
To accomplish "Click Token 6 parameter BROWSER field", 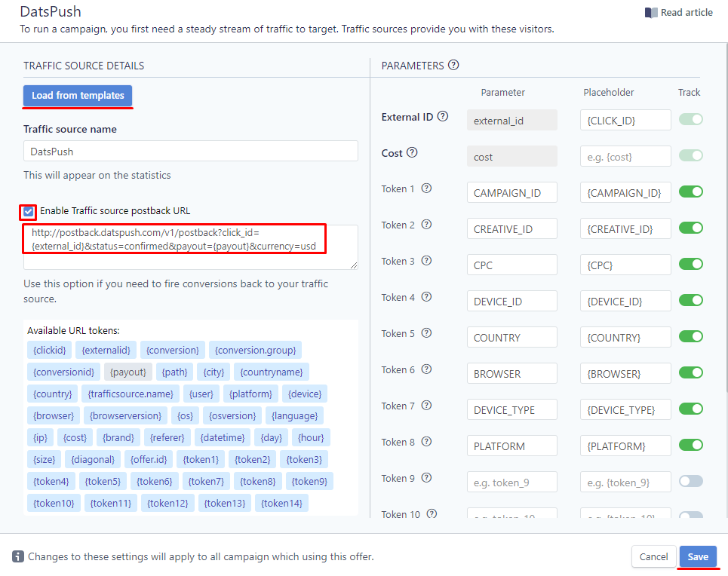I will [512, 373].
